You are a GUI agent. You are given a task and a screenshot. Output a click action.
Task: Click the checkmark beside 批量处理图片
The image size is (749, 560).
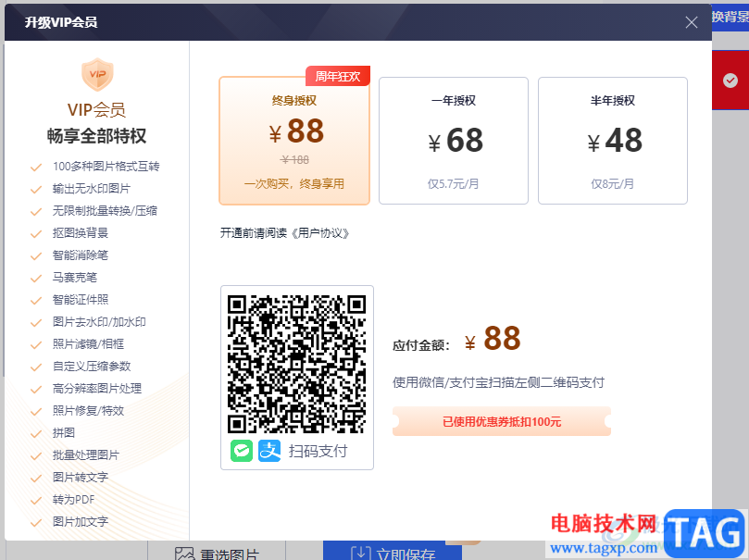[x=36, y=456]
